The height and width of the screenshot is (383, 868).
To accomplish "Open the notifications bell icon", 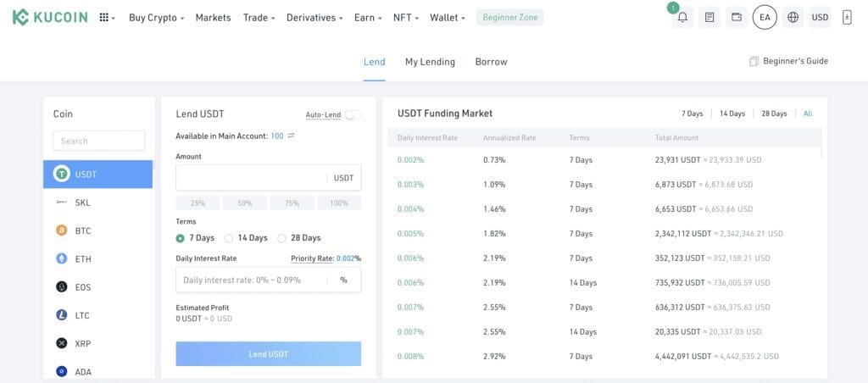I will [682, 17].
